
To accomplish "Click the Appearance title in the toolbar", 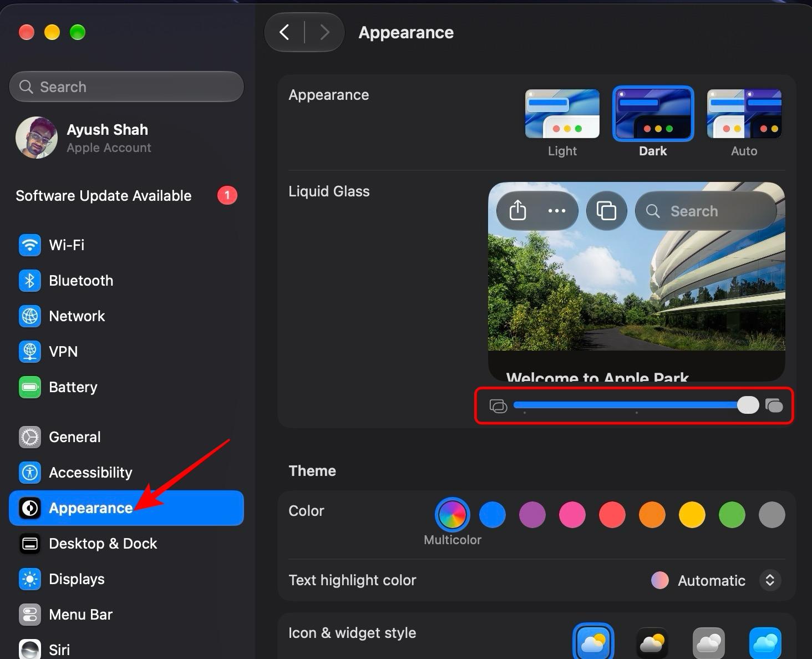I will [406, 33].
